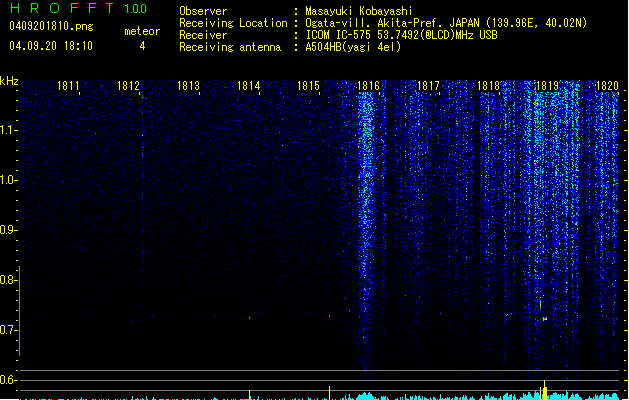Click the 1818 time marker

coord(488,86)
